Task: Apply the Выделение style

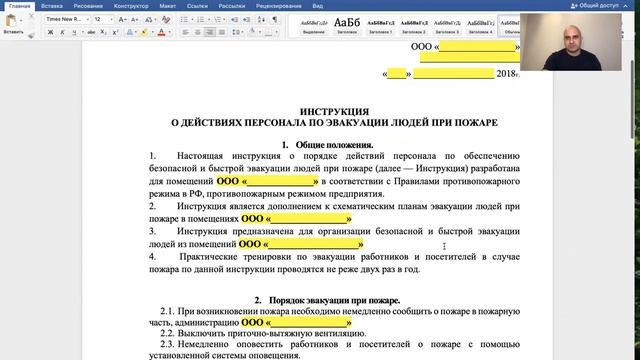Action: coord(314,27)
